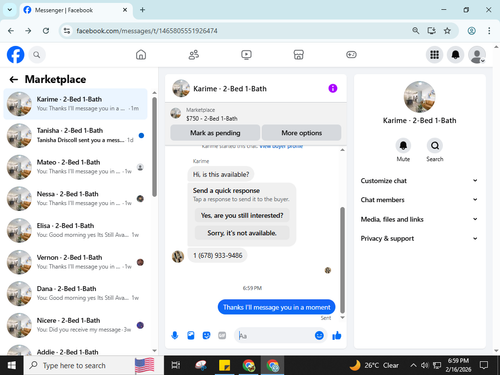This screenshot has width=500, height=375.
Task: Open the GIF picker icon
Action: pos(222,335)
